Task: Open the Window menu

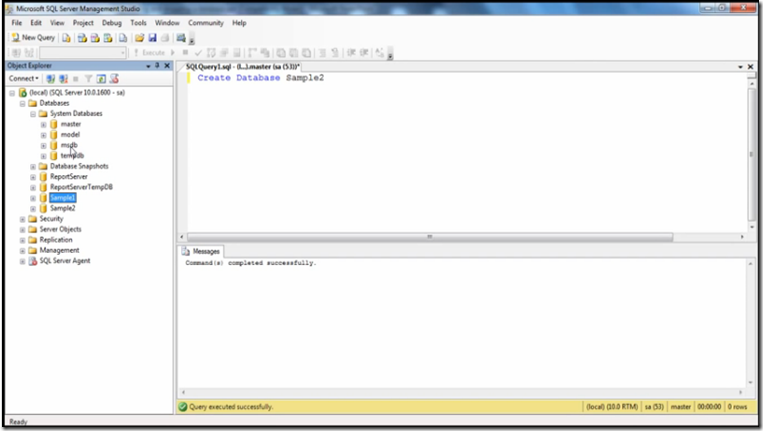Action: (x=167, y=23)
